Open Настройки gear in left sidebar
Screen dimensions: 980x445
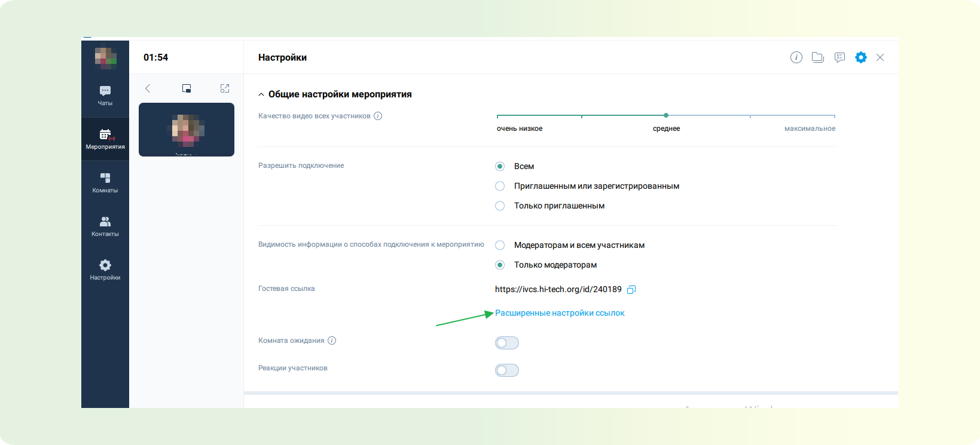pyautogui.click(x=105, y=270)
